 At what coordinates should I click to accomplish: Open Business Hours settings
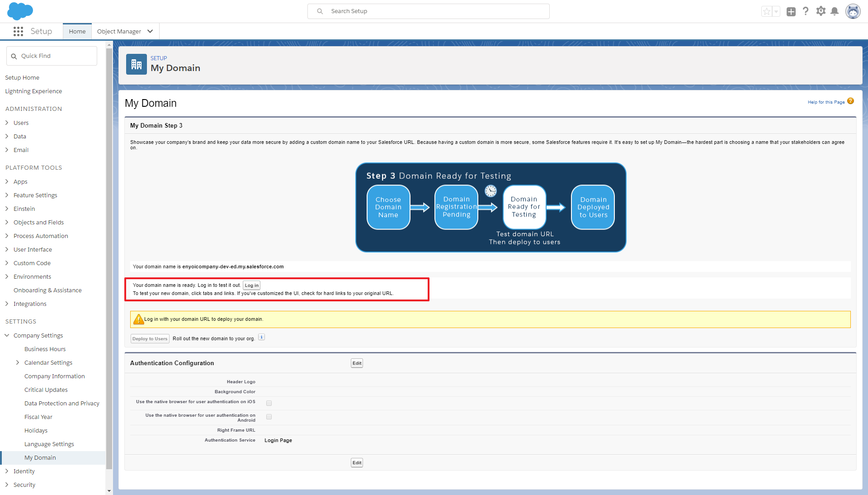click(45, 349)
